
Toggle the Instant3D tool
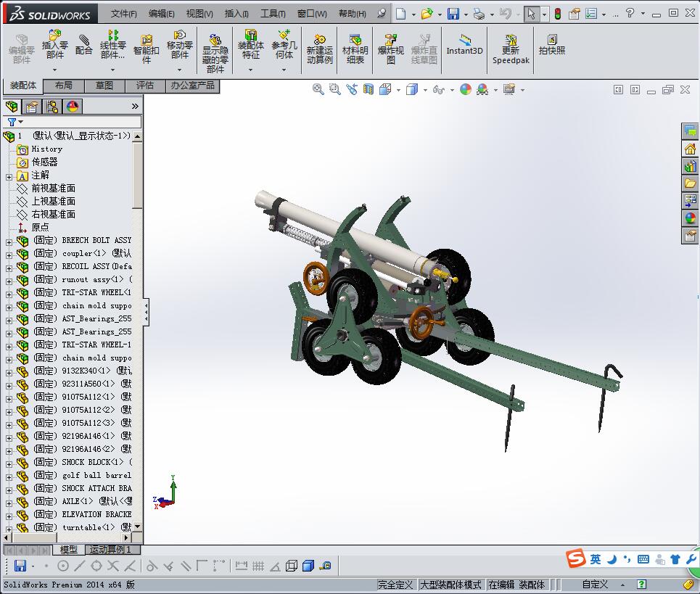coord(465,45)
